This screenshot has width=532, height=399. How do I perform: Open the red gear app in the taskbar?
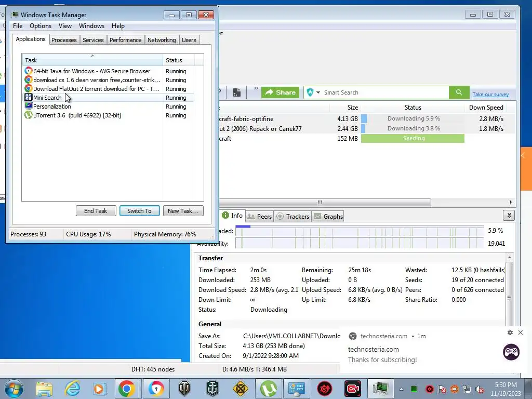(325, 389)
